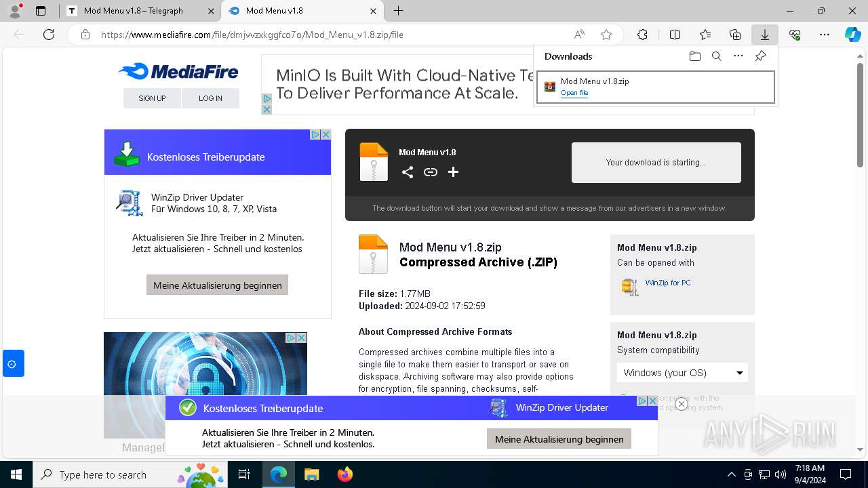
Task: Click the SIGN UP button
Action: (152, 98)
